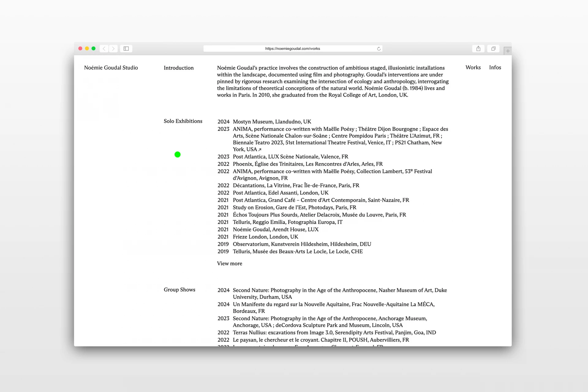Image resolution: width=588 pixels, height=392 pixels.
Task: Click the URL address field
Action: pos(292,49)
